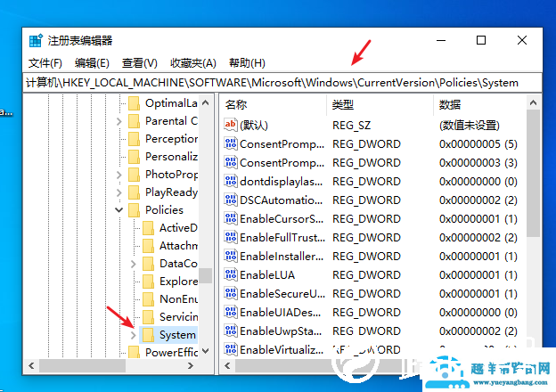The width and height of the screenshot is (556, 392).
Task: Open the 编辑(E) menu
Action: [x=92, y=63]
